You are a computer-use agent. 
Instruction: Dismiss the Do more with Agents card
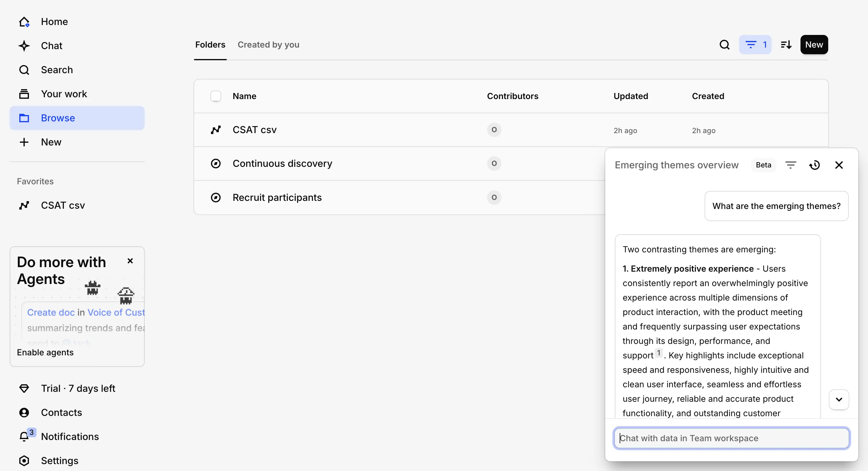point(130,260)
